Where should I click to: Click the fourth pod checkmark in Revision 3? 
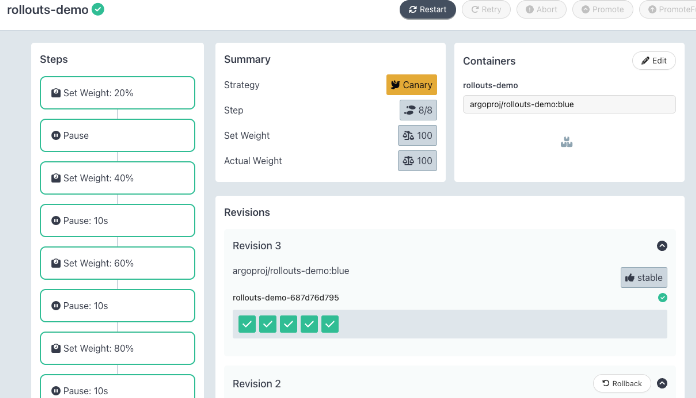(x=309, y=324)
